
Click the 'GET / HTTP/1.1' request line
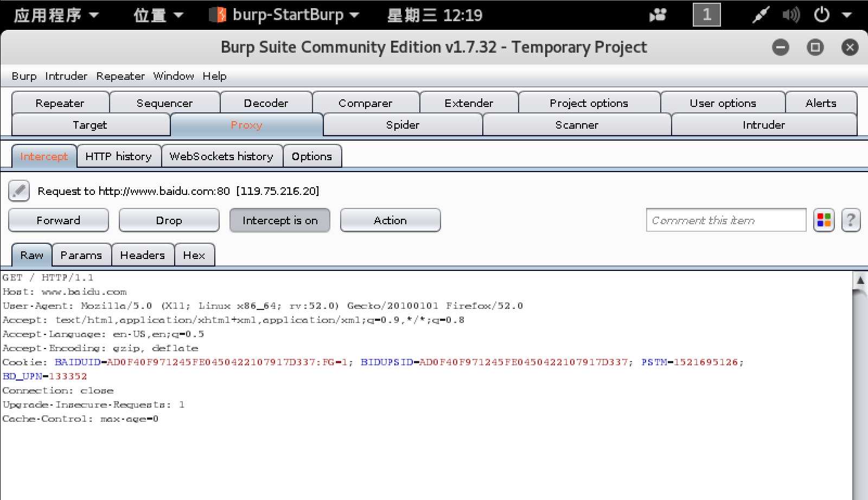tap(48, 277)
